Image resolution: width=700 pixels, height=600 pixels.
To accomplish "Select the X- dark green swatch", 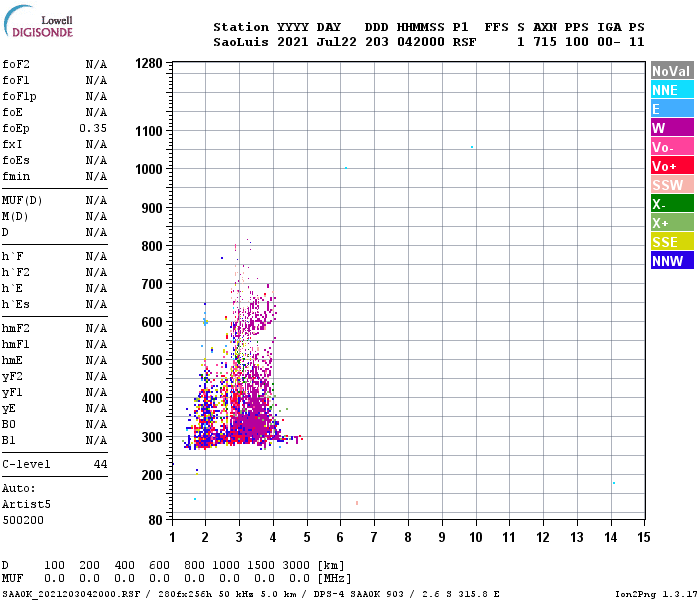I will point(672,204).
